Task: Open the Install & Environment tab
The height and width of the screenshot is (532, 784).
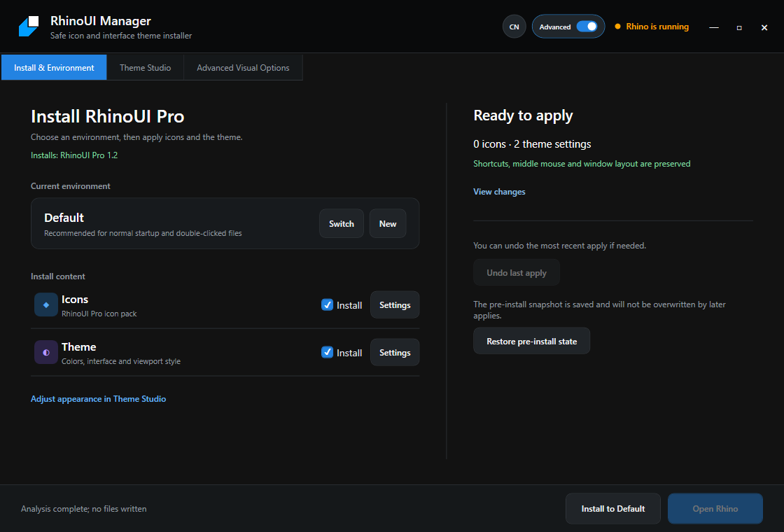Action: (54, 67)
